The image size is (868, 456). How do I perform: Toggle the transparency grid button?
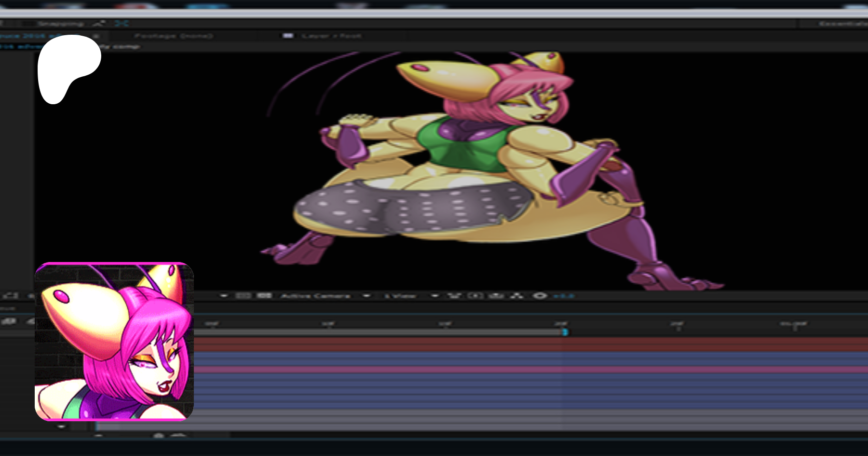point(264,295)
